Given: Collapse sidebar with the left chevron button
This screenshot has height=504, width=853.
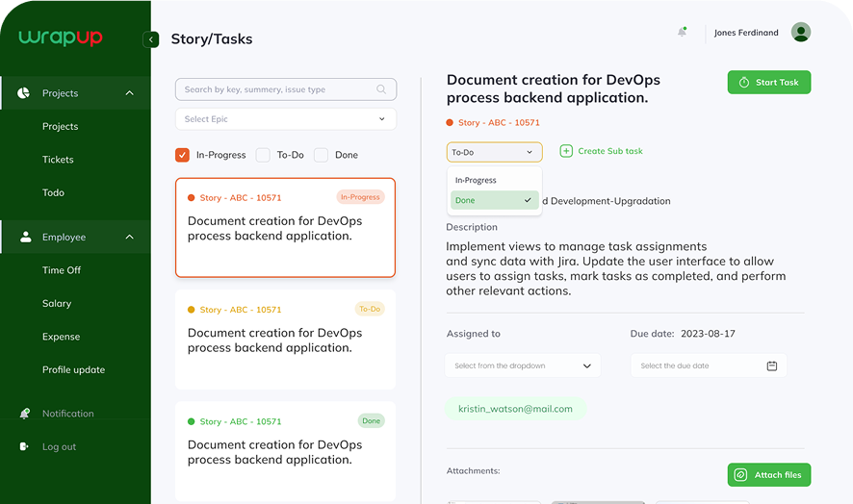Looking at the screenshot, I should pyautogui.click(x=150, y=39).
